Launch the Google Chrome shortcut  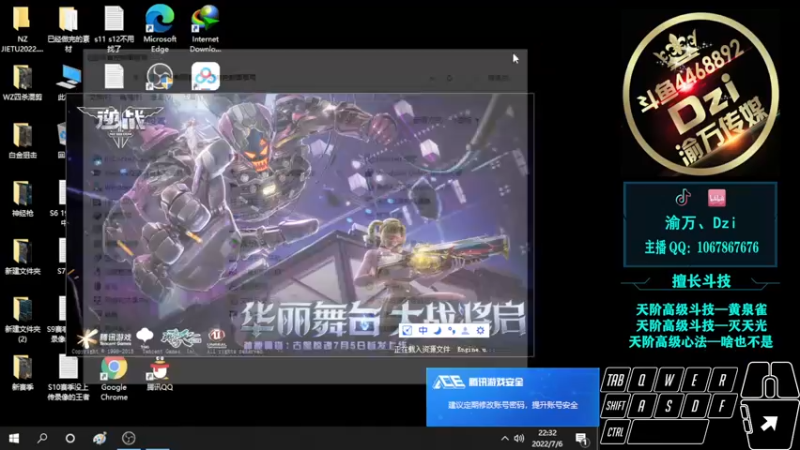coord(114,378)
